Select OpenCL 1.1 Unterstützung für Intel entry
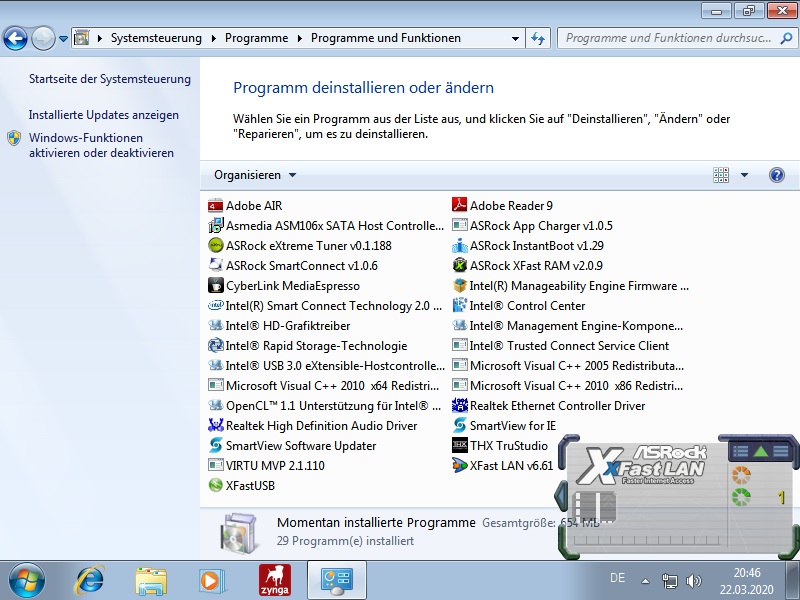The height and width of the screenshot is (600, 800). point(324,406)
